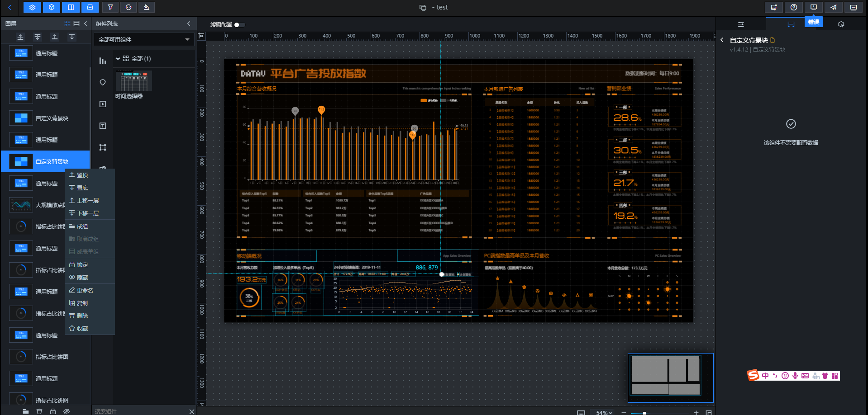This screenshot has height=415, width=868.
Task: Click the hide eye icon below layers
Action: coord(67,411)
